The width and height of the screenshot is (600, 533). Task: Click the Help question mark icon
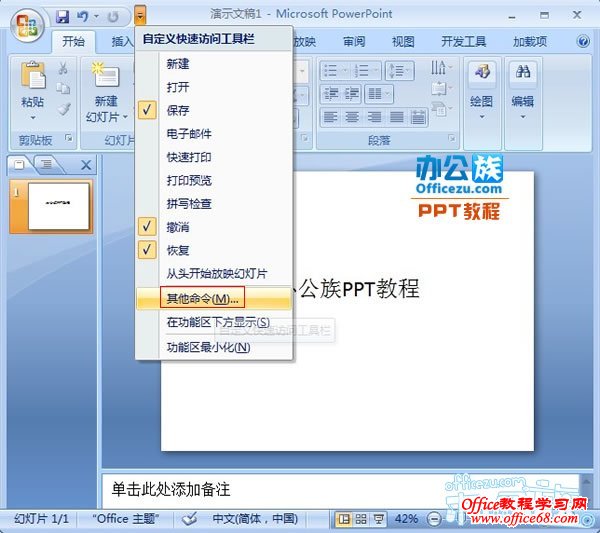[x=583, y=41]
